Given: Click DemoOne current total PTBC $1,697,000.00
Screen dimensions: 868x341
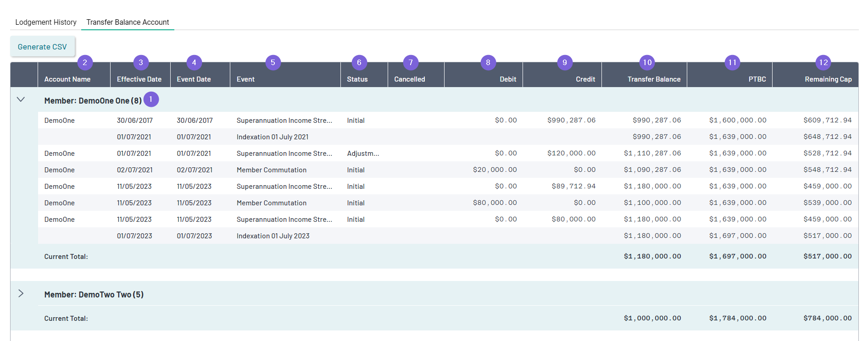Looking at the screenshot, I should (738, 256).
